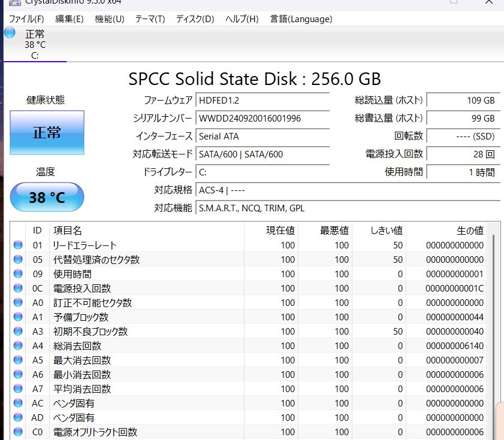Click status orb for 05 代替処理済のセクタ数
The height and width of the screenshot is (440, 504).
click(x=18, y=259)
